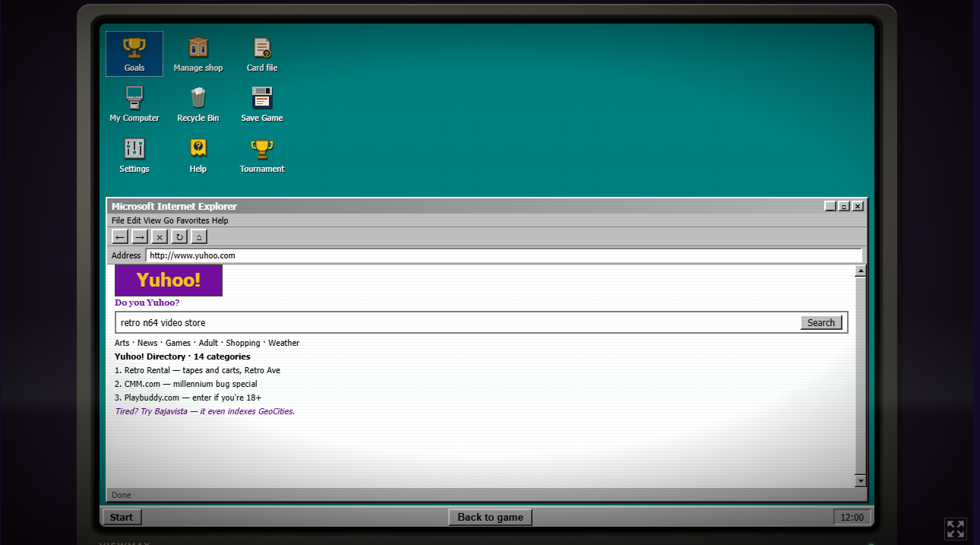This screenshot has height=545, width=980.
Task: Minimize the Internet Explorer window
Action: pyautogui.click(x=830, y=206)
